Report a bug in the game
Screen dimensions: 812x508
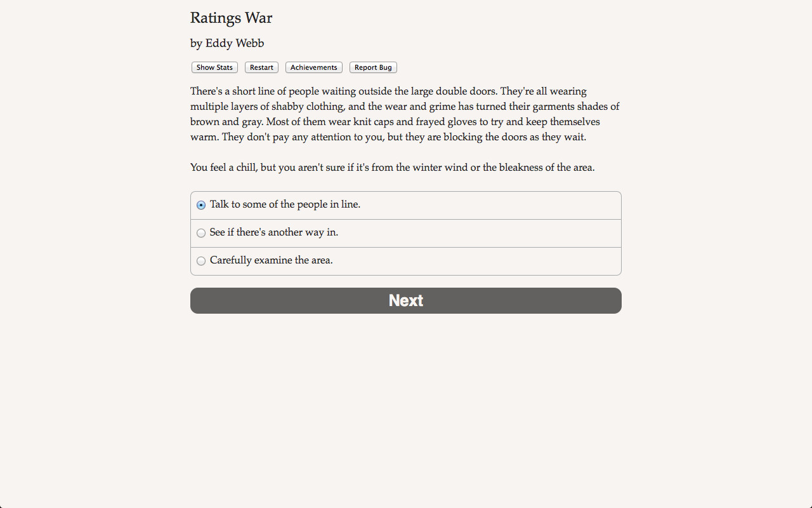pyautogui.click(x=372, y=67)
